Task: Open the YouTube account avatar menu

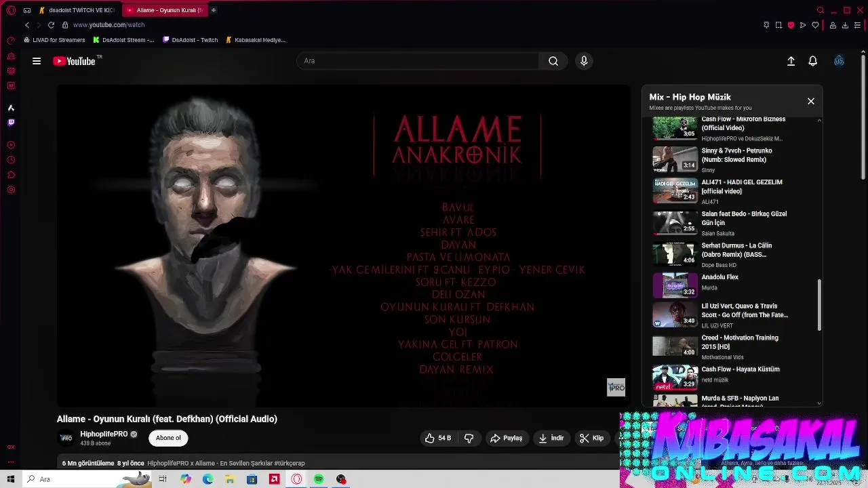Action: pos(839,61)
